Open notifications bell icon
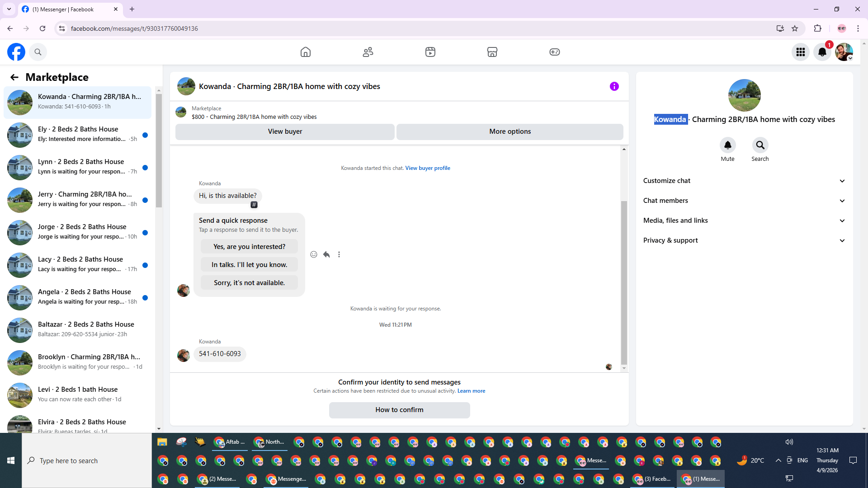Viewport: 868px width, 488px height. pos(822,52)
